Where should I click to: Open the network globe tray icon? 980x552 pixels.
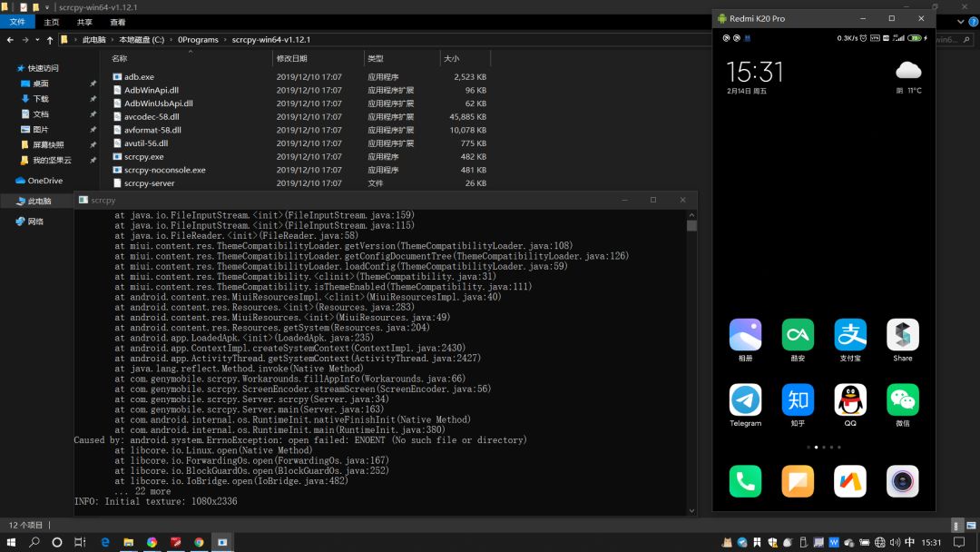click(879, 542)
